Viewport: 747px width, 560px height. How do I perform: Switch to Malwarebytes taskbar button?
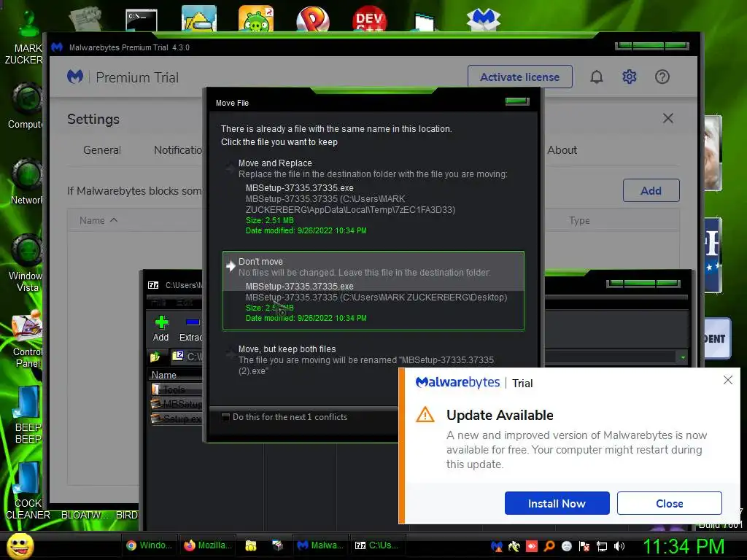[x=321, y=545]
